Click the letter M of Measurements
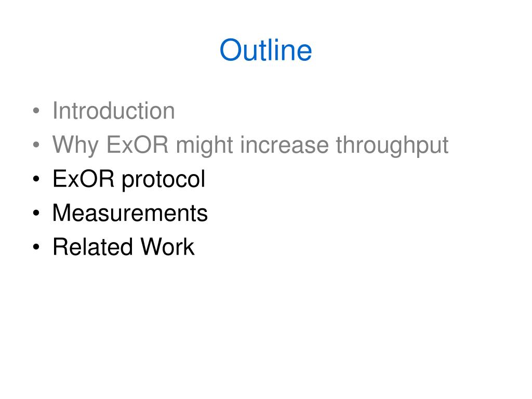This screenshot has width=532, height=399. (x=62, y=212)
